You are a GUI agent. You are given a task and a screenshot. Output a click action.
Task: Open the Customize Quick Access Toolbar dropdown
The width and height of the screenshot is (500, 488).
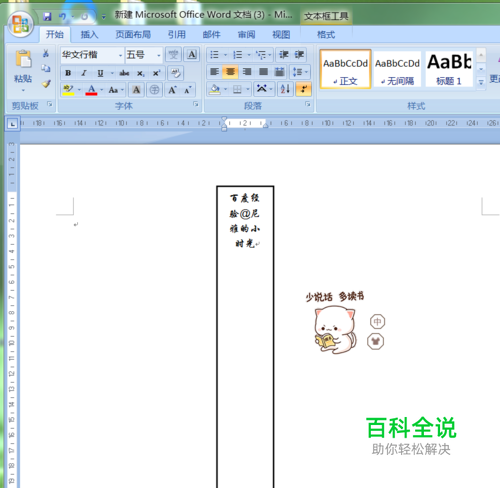click(x=104, y=16)
